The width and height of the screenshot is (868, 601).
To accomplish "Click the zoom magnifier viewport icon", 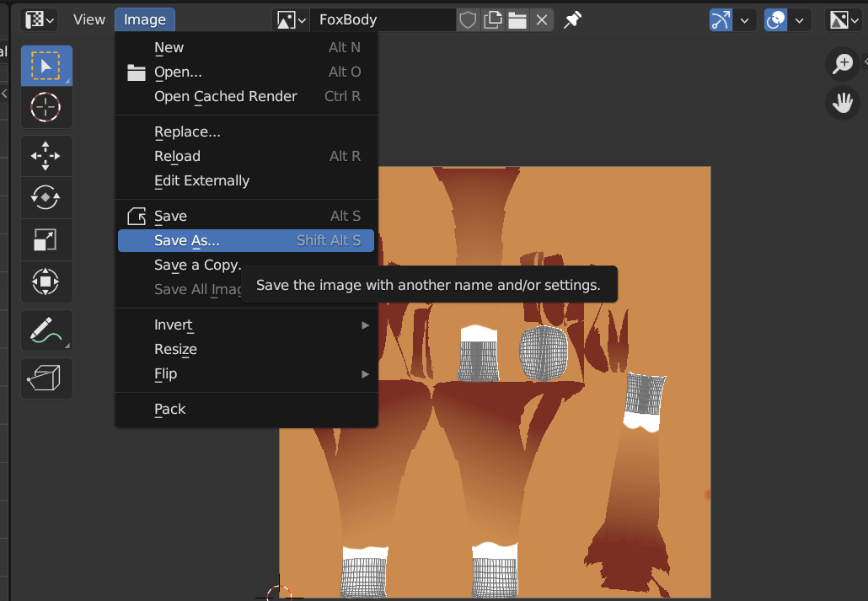I will pos(843,64).
